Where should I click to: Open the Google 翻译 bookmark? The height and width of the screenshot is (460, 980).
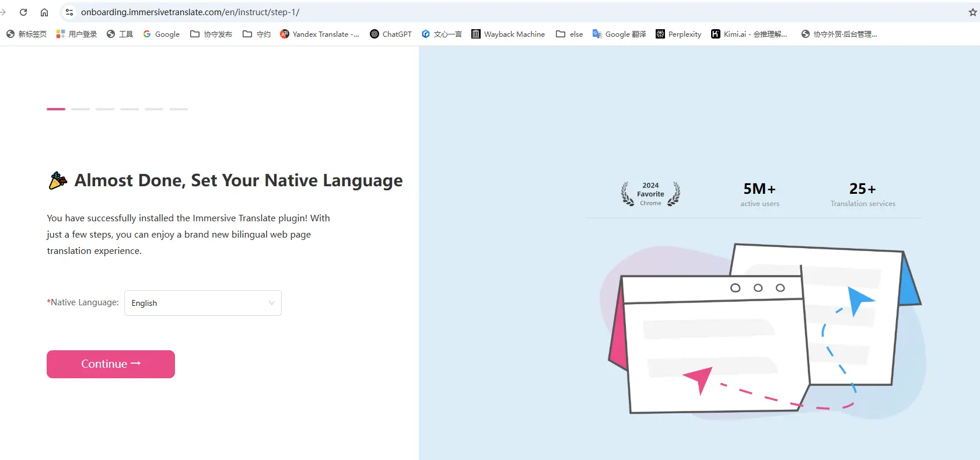click(619, 34)
